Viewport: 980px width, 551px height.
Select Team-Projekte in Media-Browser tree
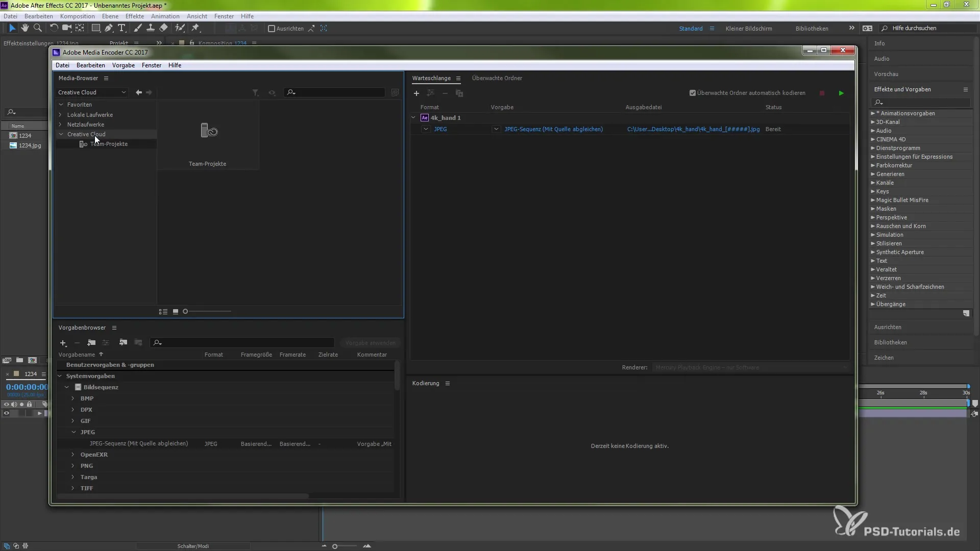click(109, 144)
